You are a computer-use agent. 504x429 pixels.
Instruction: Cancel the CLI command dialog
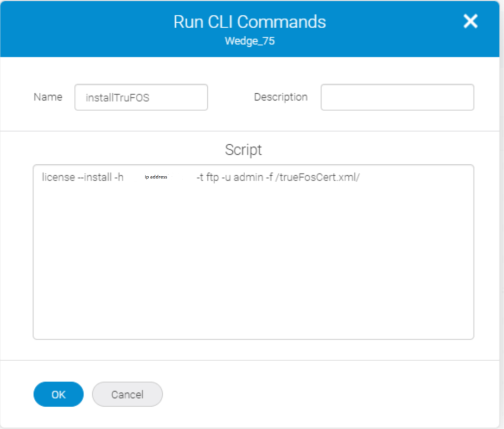pyautogui.click(x=127, y=394)
